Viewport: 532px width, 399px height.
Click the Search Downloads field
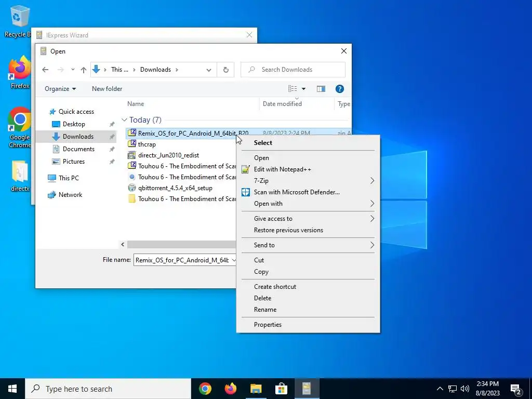pos(293,70)
